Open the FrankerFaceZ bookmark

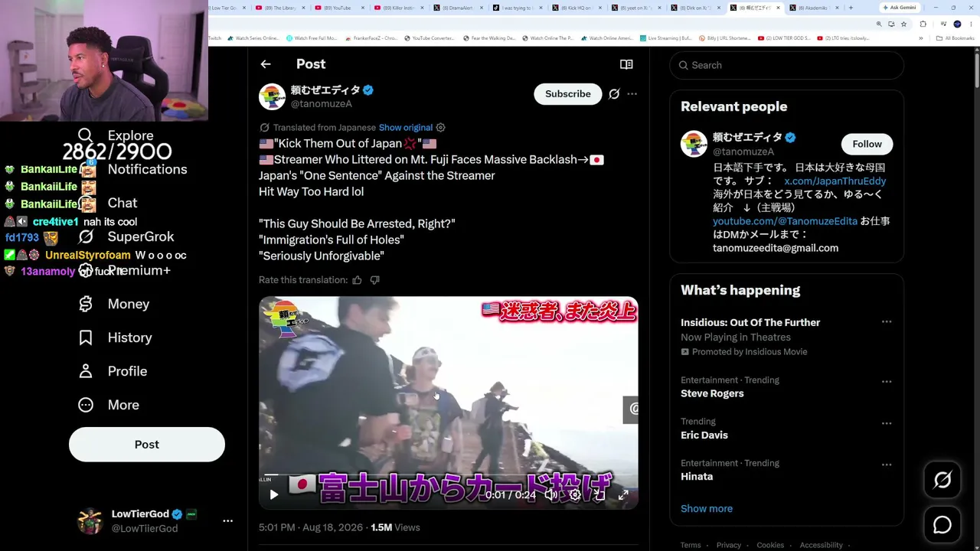click(x=371, y=38)
